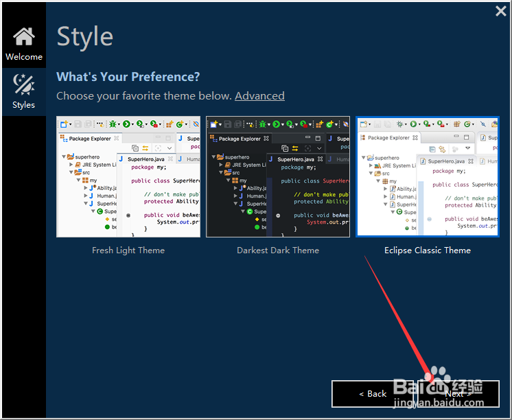
Task: Choose the Eclipse Classic Theme preview
Action: [x=428, y=176]
